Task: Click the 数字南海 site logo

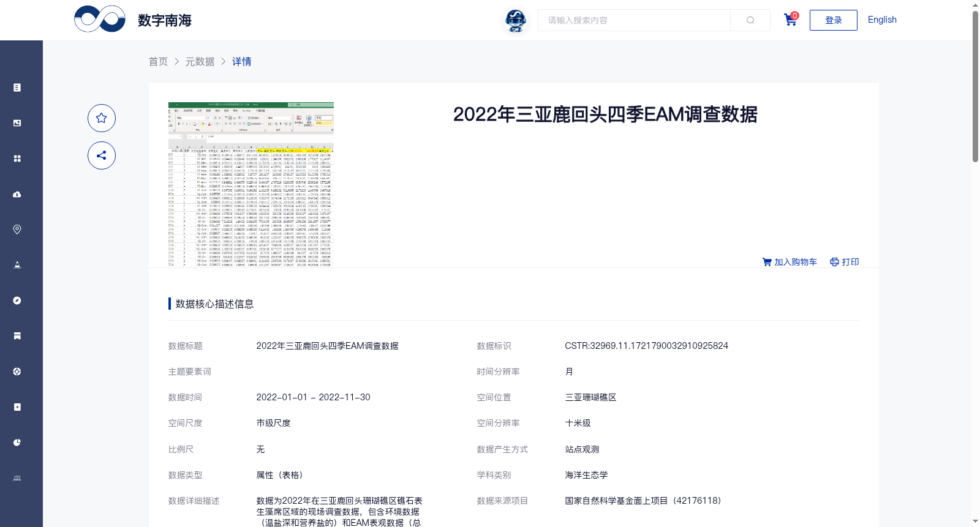Action: pos(133,20)
